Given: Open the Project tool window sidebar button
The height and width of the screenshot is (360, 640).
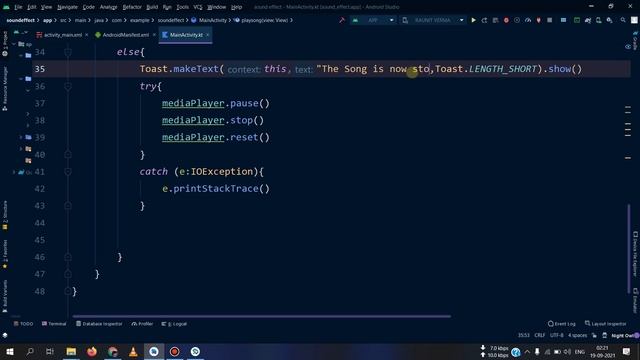Looking at the screenshot, I should click(x=5, y=44).
